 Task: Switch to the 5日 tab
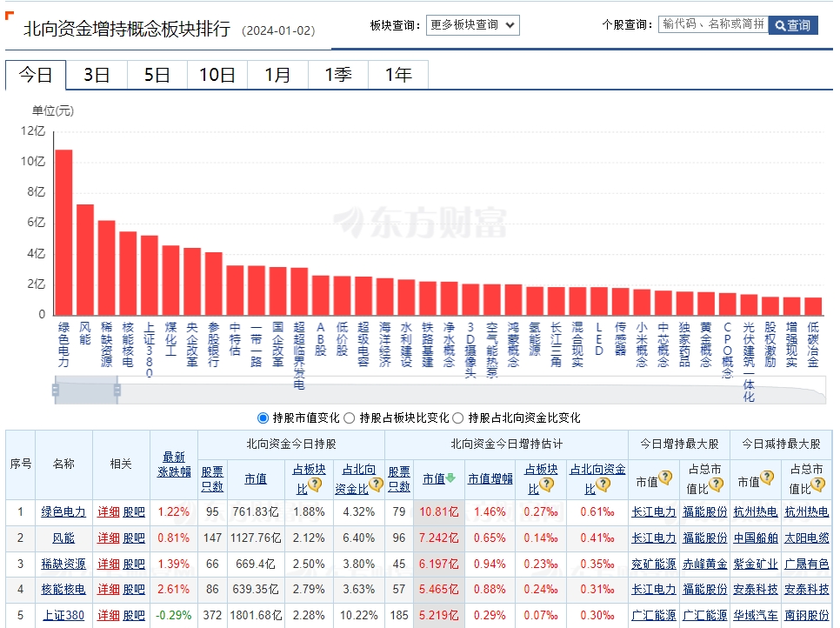coord(157,75)
